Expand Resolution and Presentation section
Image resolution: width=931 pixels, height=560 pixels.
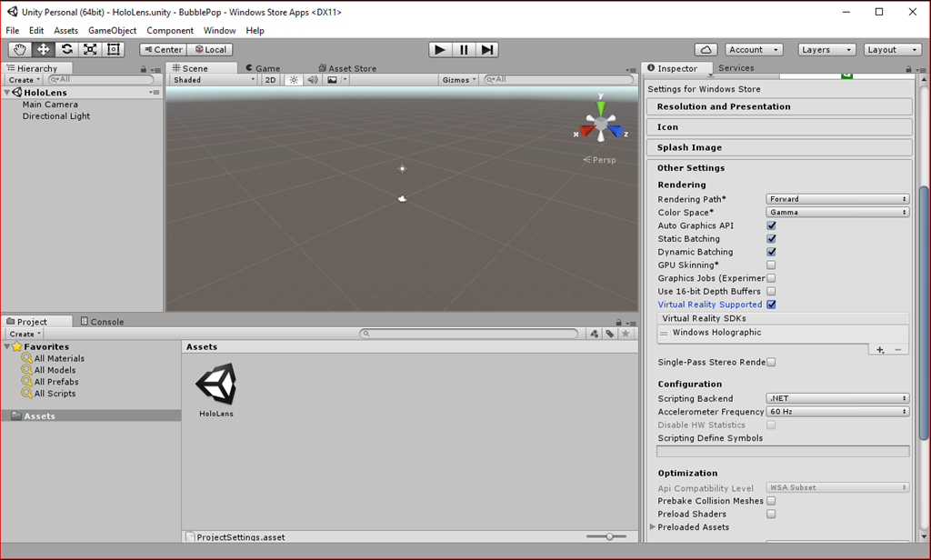click(x=779, y=106)
